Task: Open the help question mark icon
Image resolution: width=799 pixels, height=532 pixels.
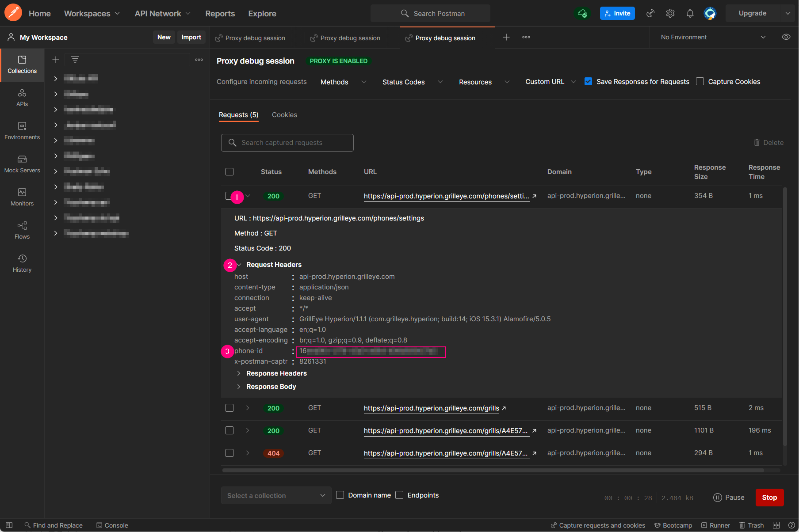Action: (x=791, y=525)
